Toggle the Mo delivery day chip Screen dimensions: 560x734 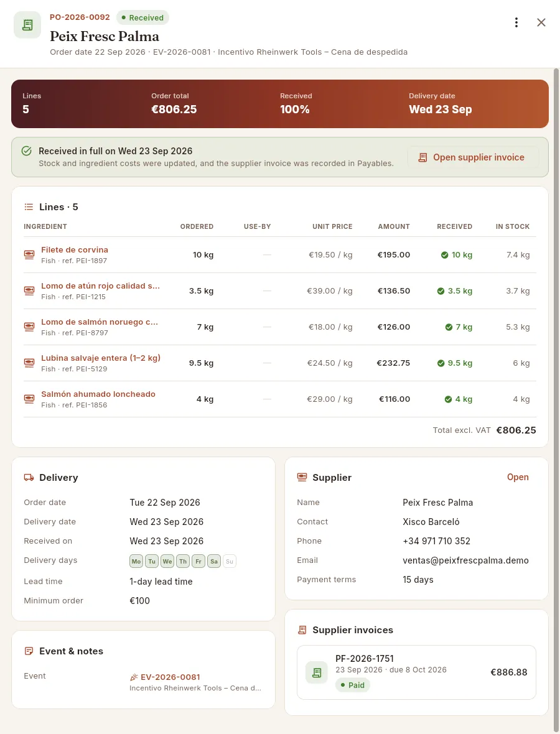(x=136, y=561)
